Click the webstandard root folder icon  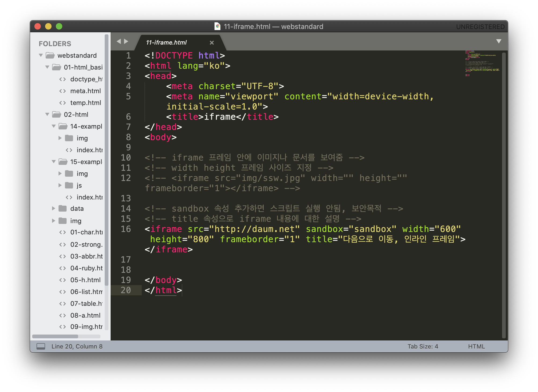pos(50,56)
